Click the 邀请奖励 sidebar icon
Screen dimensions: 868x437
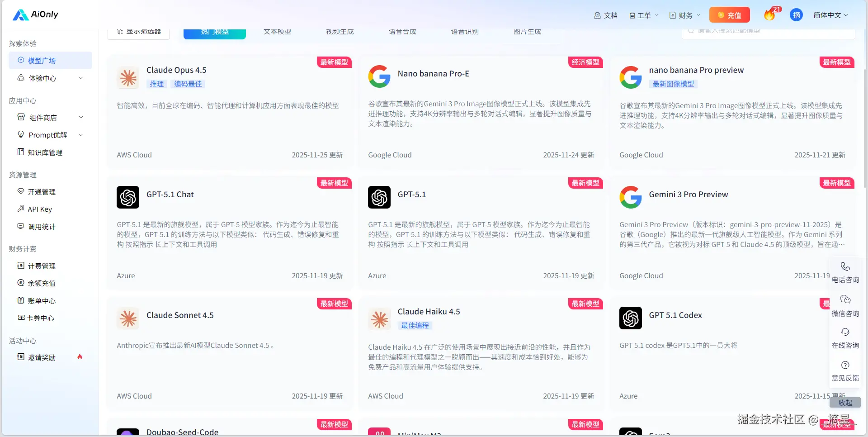[21, 357]
